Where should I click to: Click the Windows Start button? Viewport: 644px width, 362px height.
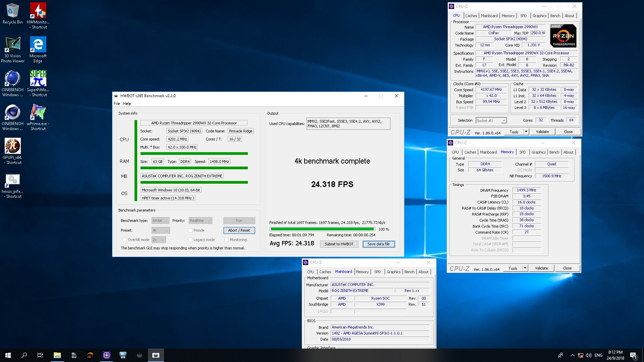[x=8, y=355]
